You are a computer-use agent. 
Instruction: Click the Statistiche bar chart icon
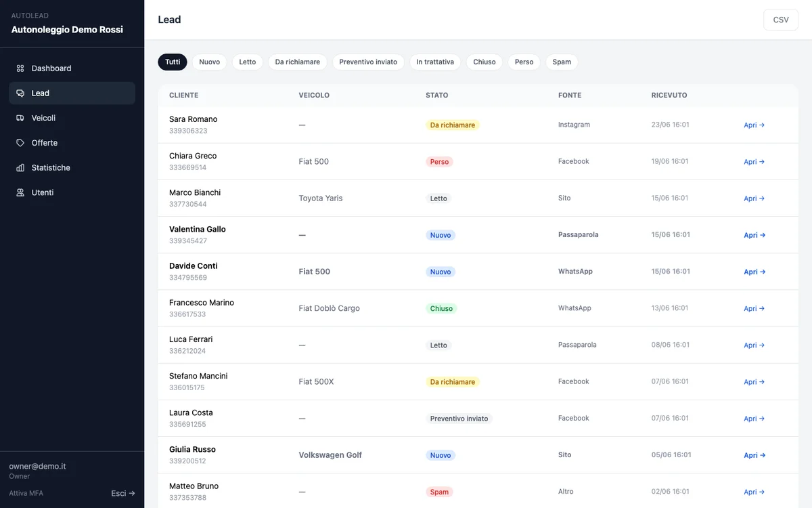pyautogui.click(x=20, y=168)
